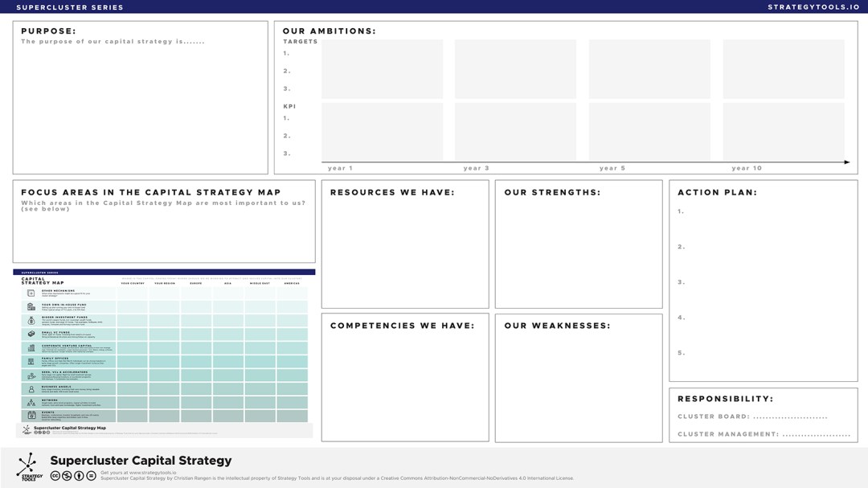
Task: Click the 'year 5' timeline label
Action: click(x=612, y=168)
